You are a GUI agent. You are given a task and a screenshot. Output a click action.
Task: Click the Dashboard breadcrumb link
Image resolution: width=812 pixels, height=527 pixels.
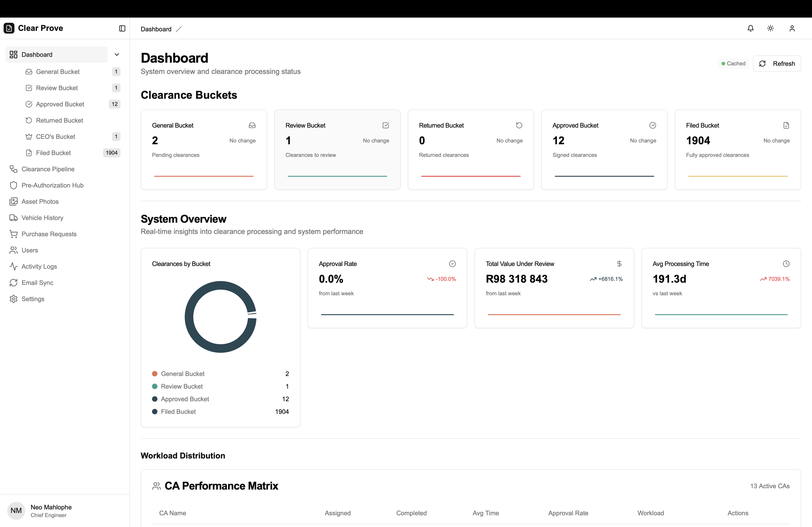click(x=156, y=29)
